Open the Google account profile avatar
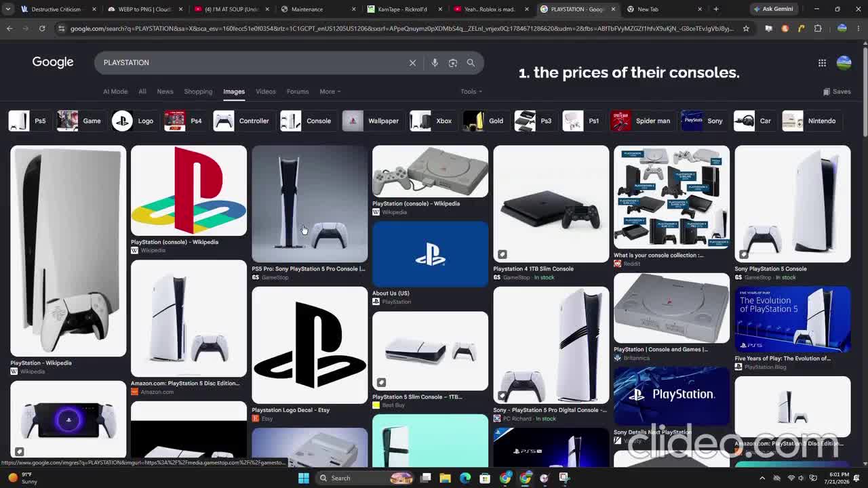Image resolution: width=868 pixels, height=488 pixels. click(x=844, y=62)
